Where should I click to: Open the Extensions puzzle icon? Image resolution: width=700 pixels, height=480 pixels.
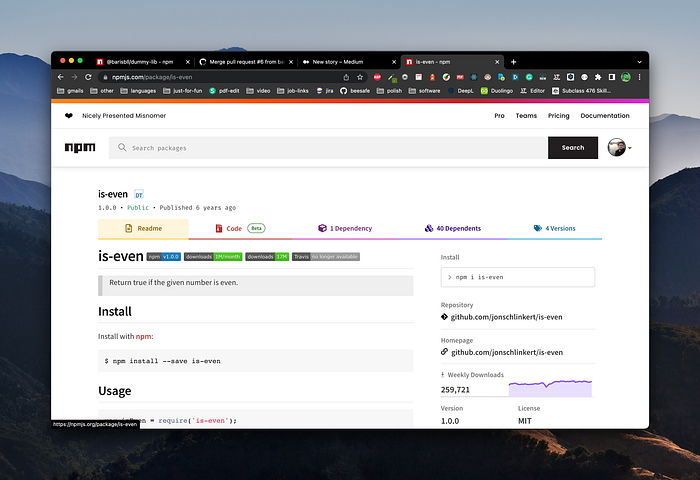point(598,77)
